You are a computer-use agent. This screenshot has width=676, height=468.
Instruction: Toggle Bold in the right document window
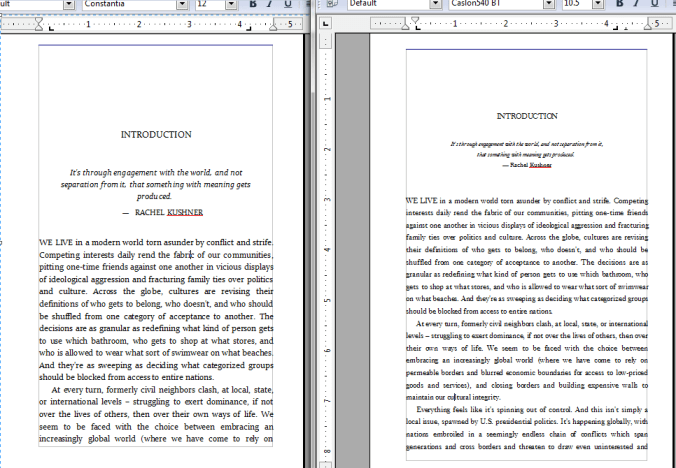(620, 4)
